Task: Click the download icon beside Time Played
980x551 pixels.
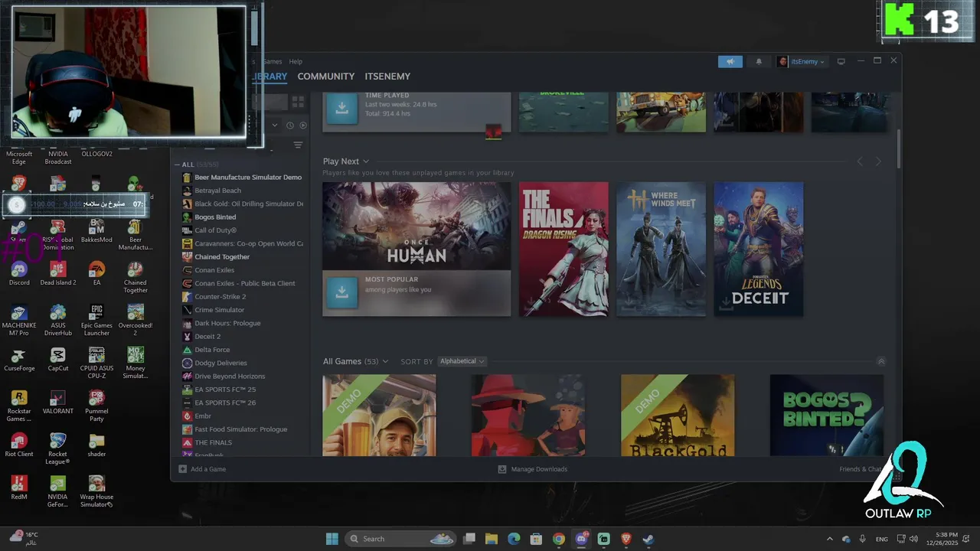Action: pyautogui.click(x=342, y=108)
